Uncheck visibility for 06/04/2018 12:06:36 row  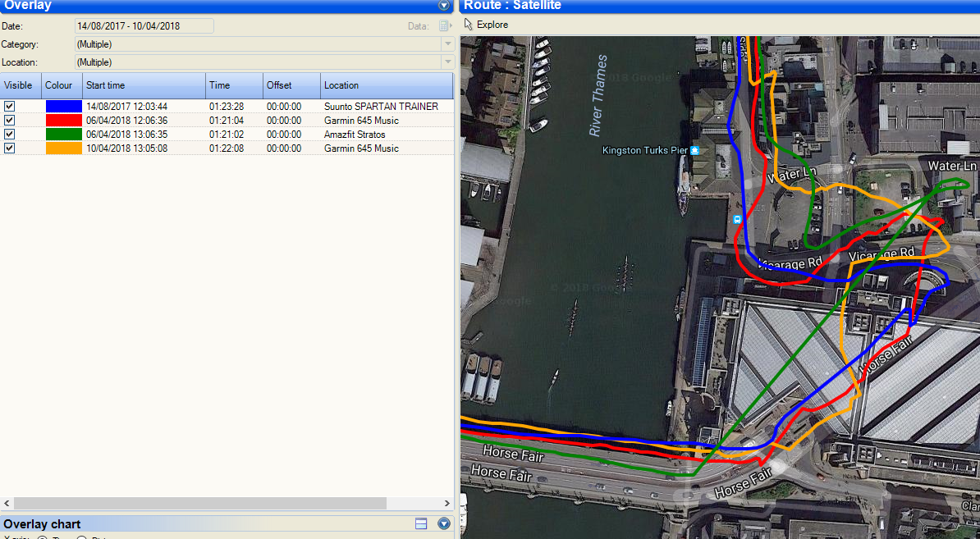pos(9,120)
